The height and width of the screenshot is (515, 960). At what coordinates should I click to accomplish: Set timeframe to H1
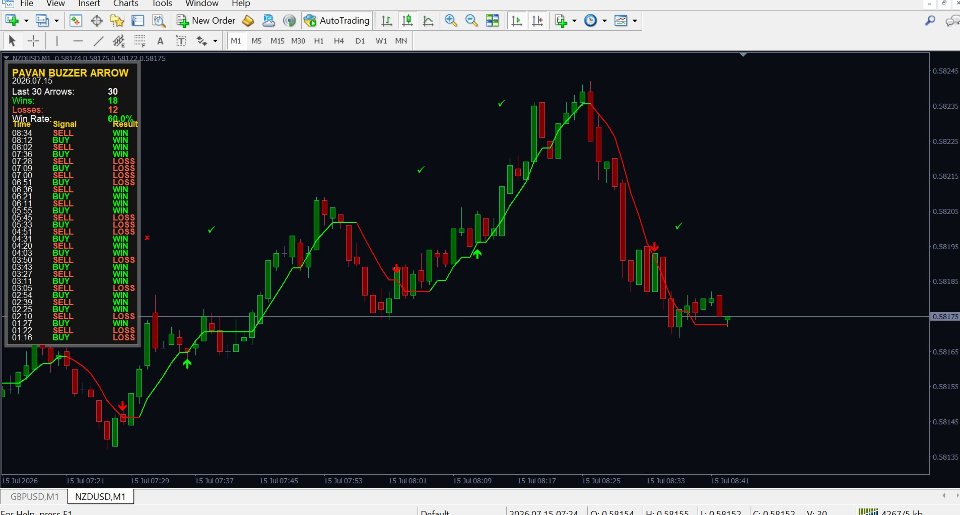coord(319,41)
